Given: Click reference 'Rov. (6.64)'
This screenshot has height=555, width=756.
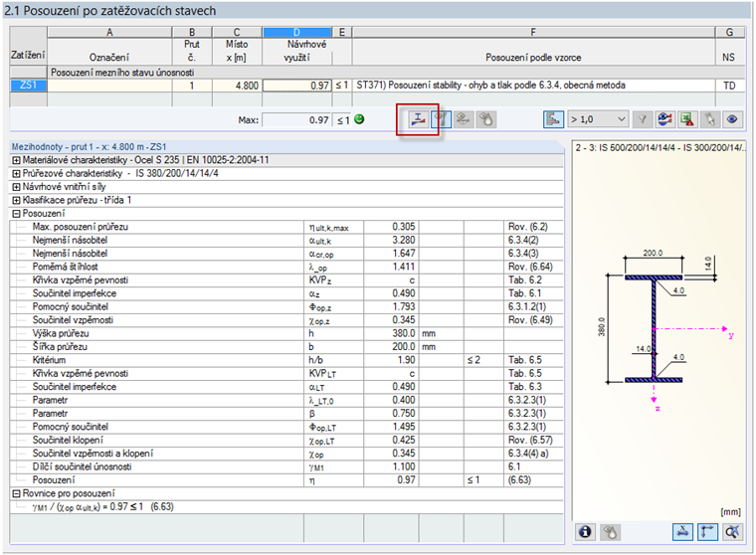Looking at the screenshot, I should (530, 268).
